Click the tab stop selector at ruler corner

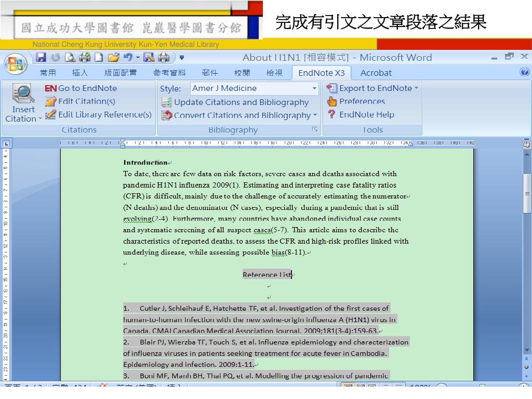pyautogui.click(x=6, y=143)
